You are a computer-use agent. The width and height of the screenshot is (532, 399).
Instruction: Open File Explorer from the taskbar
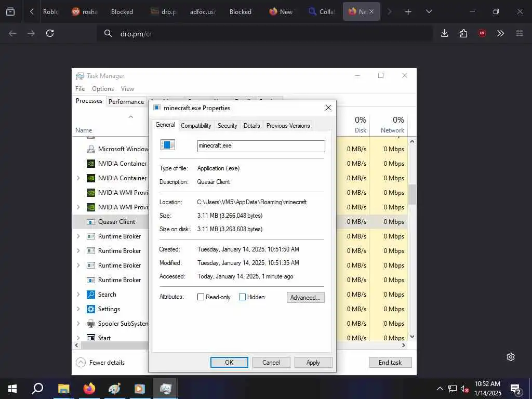63,389
